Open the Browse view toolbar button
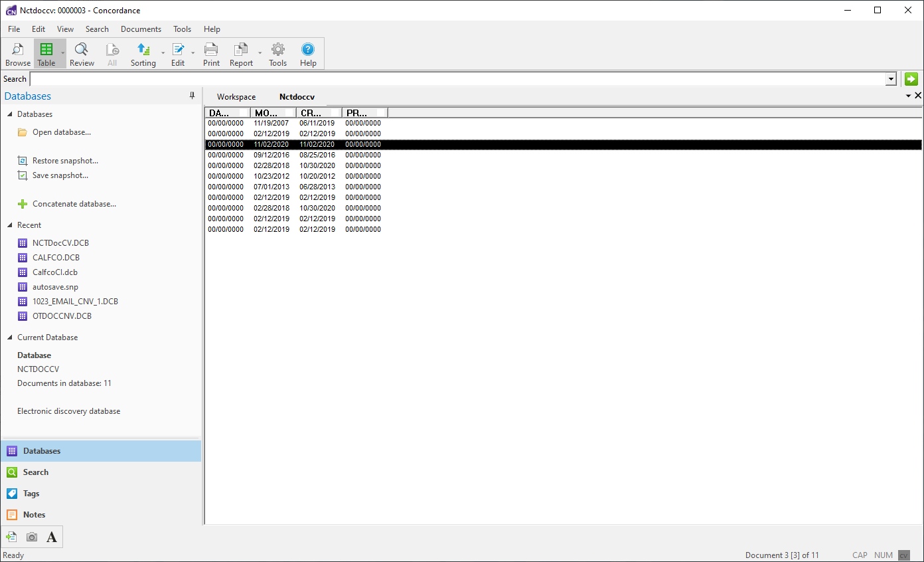This screenshot has height=562, width=924. pos(18,54)
